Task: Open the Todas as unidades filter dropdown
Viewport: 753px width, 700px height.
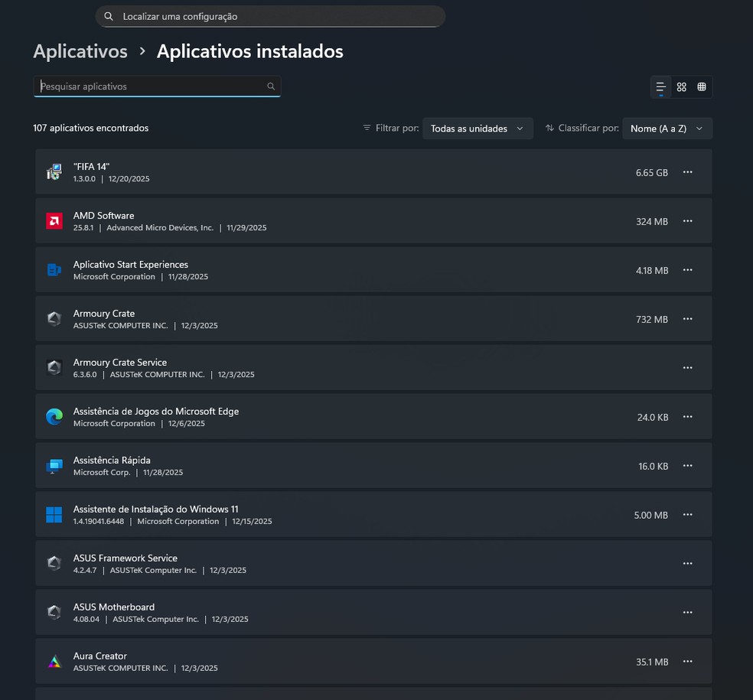Action: [x=478, y=129]
